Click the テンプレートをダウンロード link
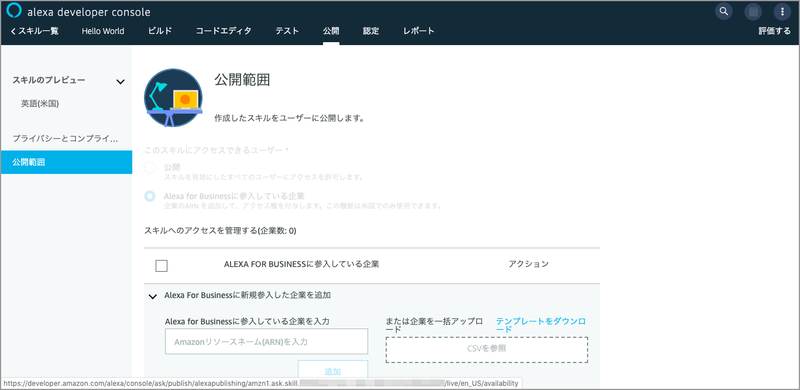 [x=541, y=325]
